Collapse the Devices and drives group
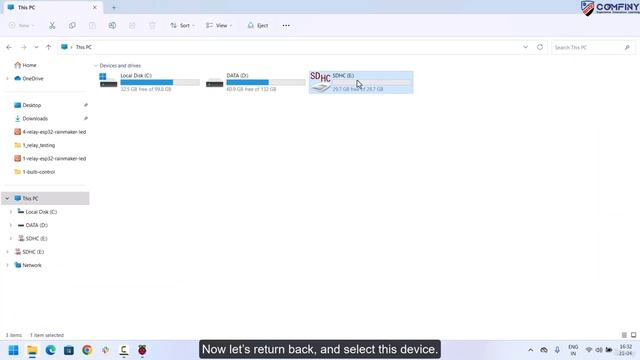This screenshot has height=360, width=640. pos(96,65)
